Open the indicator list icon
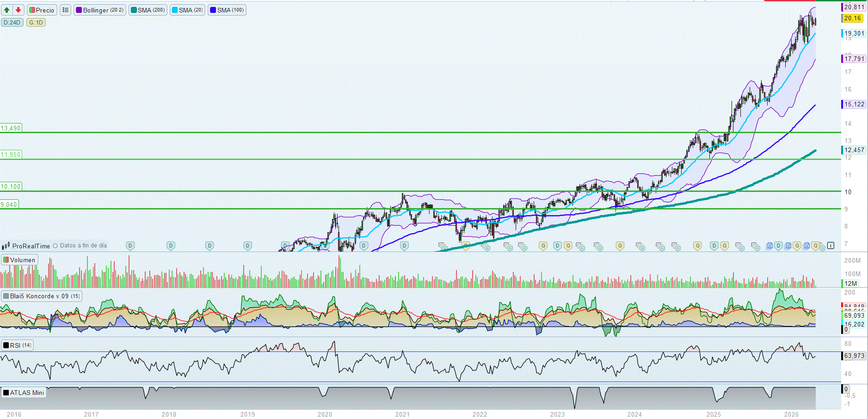This screenshot has width=868, height=419. (66, 10)
